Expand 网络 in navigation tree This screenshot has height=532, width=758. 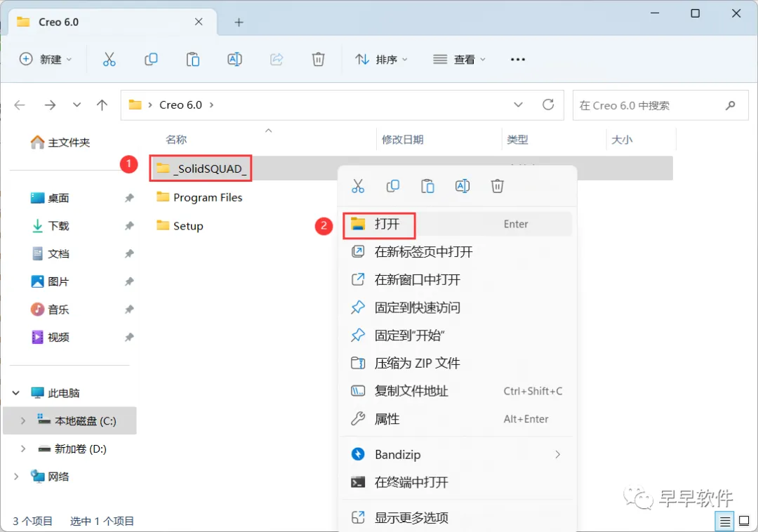pos(16,477)
